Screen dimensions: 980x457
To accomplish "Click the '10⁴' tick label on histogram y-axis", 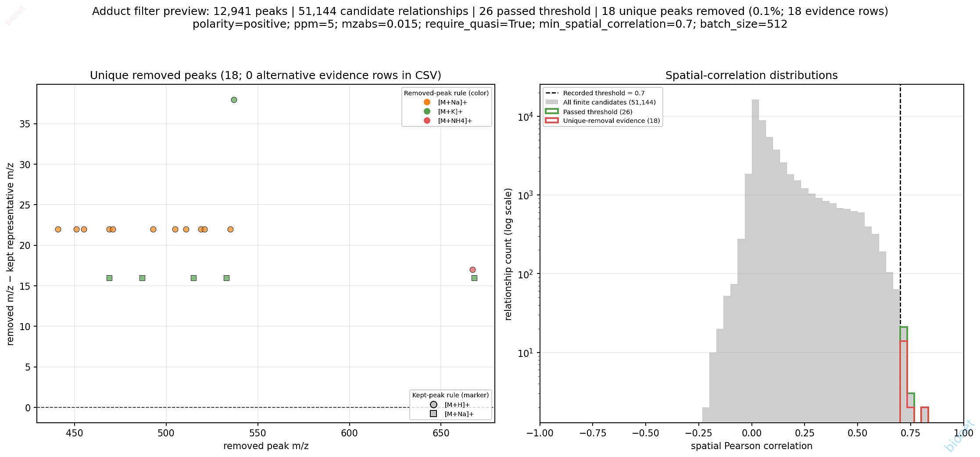I will 526,117.
